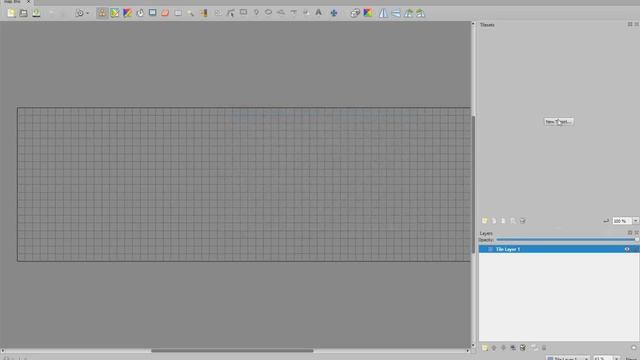Click the highlight current layer icon
This screenshot has height=360, width=640.
(634, 348)
